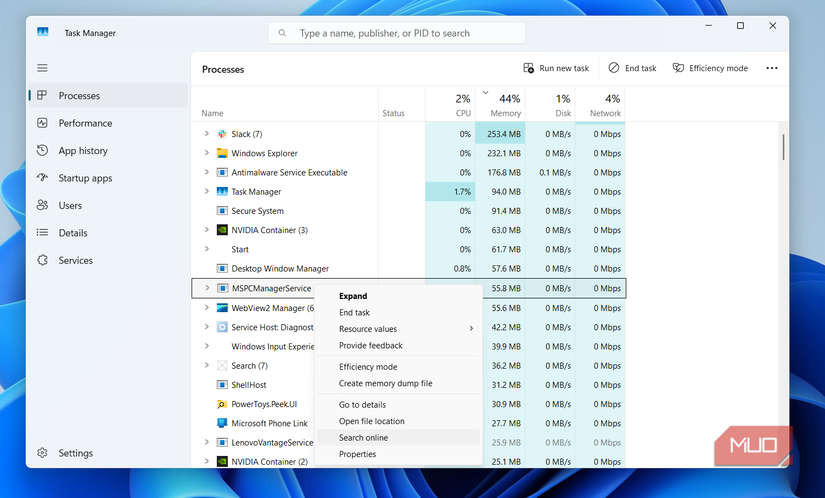Click the Slack app icon
The height and width of the screenshot is (498, 825).
click(222, 134)
